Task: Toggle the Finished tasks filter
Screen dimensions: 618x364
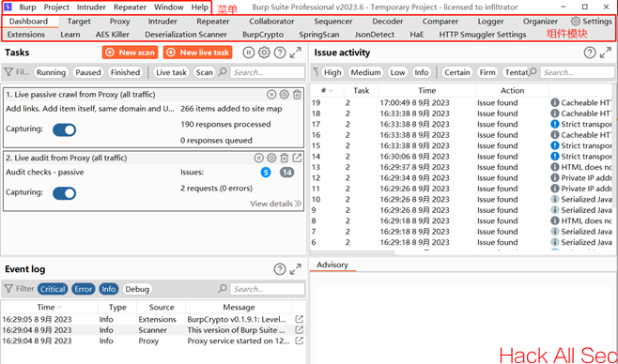Action: pos(125,72)
